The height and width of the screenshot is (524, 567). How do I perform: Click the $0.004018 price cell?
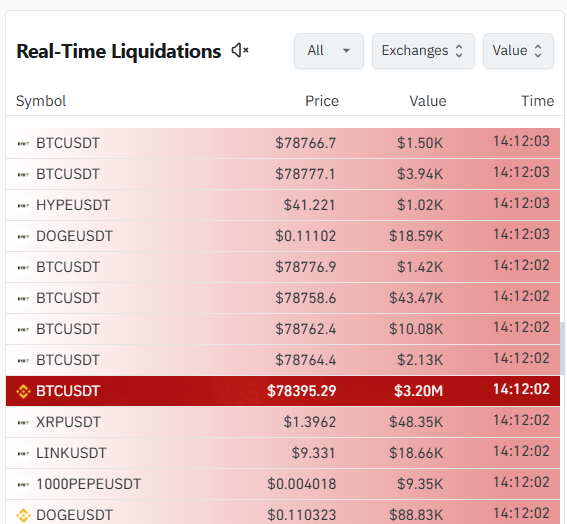pyautogui.click(x=302, y=484)
